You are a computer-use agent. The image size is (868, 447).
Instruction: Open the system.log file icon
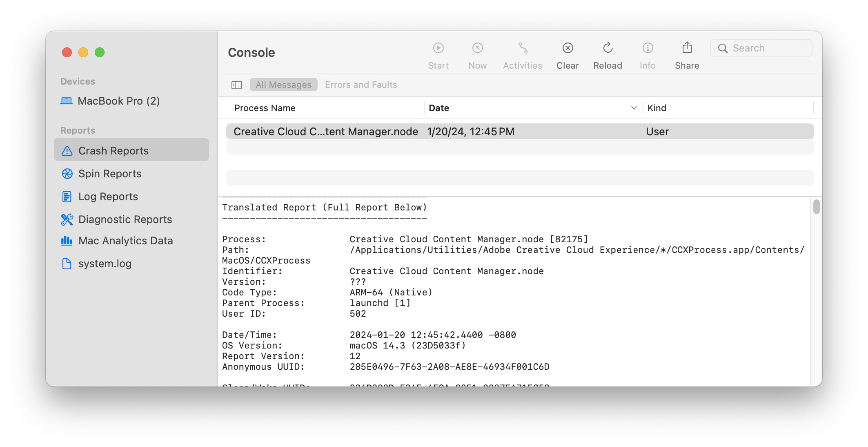[x=67, y=264]
